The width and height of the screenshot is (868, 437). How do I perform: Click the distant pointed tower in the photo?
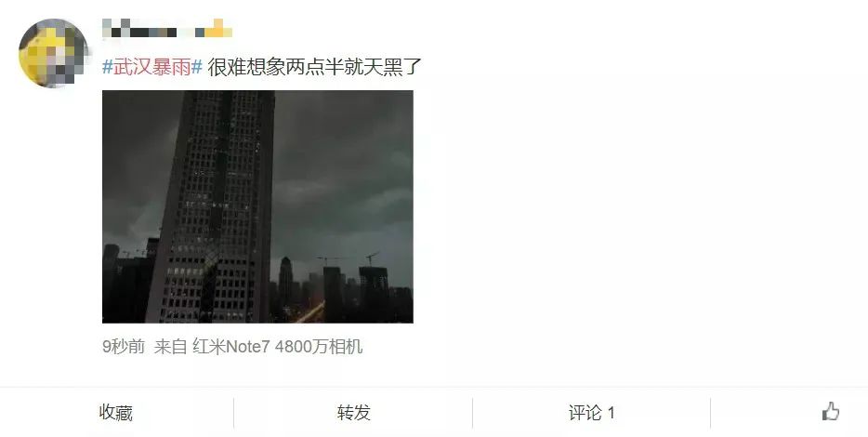tap(285, 280)
